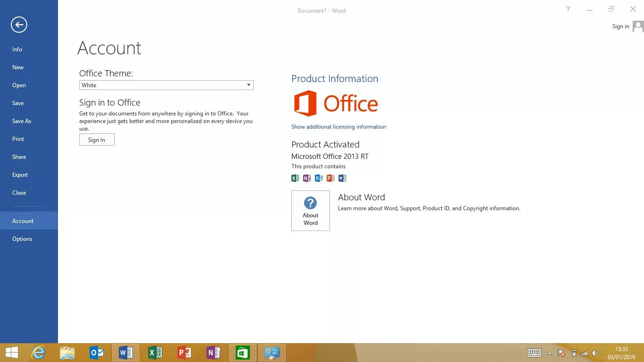The image size is (644, 362).
Task: Open the Info page
Action: 29,49
